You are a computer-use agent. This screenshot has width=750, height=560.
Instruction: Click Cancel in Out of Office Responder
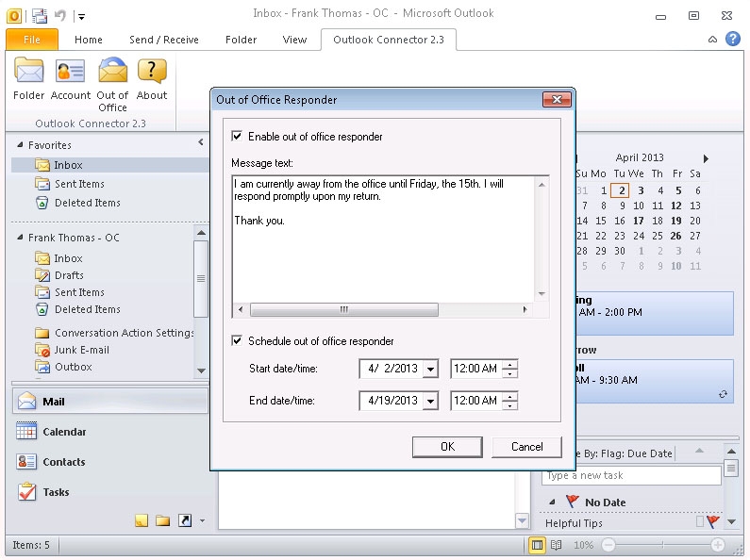(526, 447)
